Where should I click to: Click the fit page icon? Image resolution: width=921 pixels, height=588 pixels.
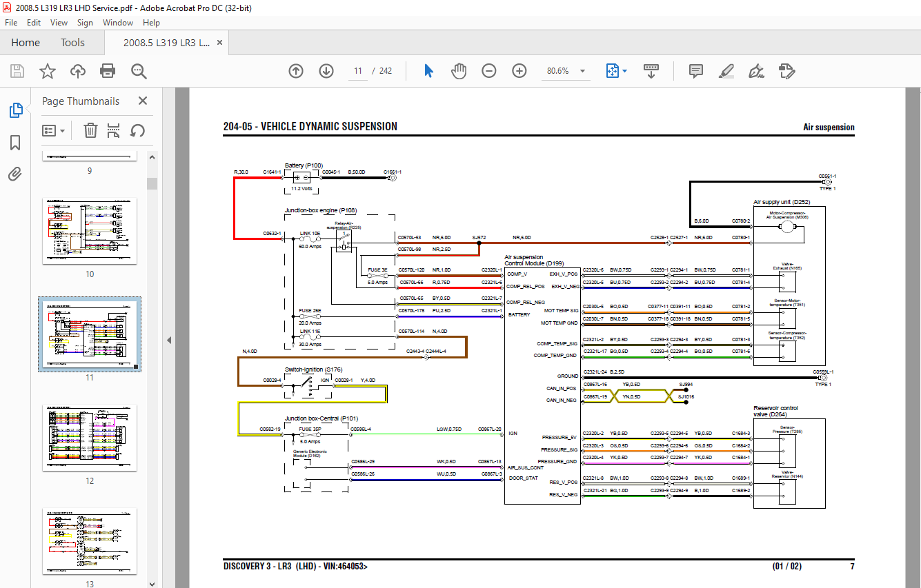611,71
